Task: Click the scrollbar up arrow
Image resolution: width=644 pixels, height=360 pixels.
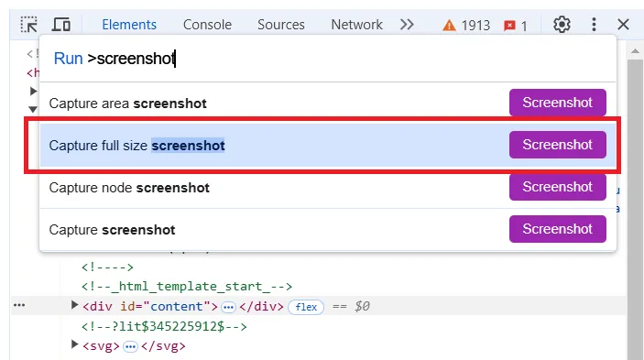Action: pos(635,51)
